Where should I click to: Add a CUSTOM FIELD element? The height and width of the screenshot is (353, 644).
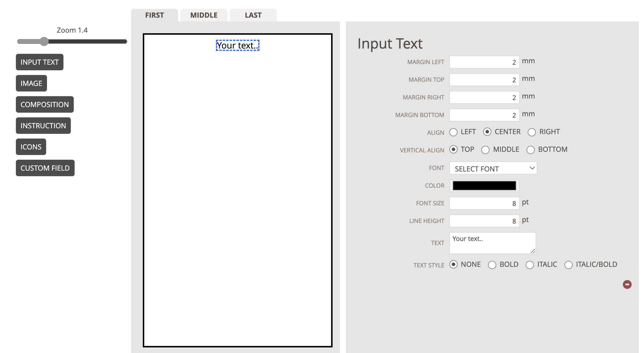[45, 168]
